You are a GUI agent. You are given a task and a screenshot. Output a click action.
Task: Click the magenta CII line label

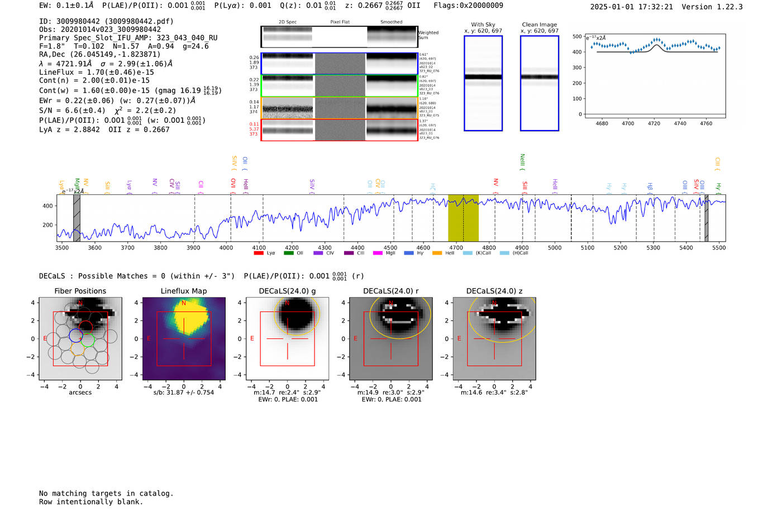[201, 187]
